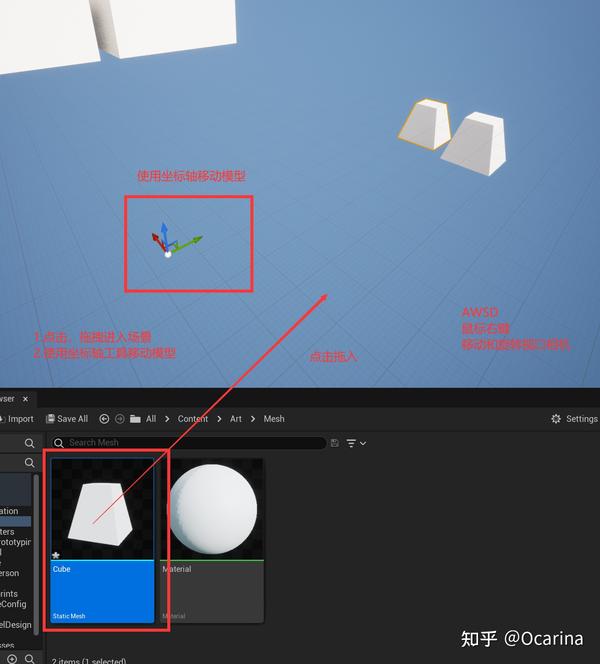Close the Content Browser tab

[25, 399]
